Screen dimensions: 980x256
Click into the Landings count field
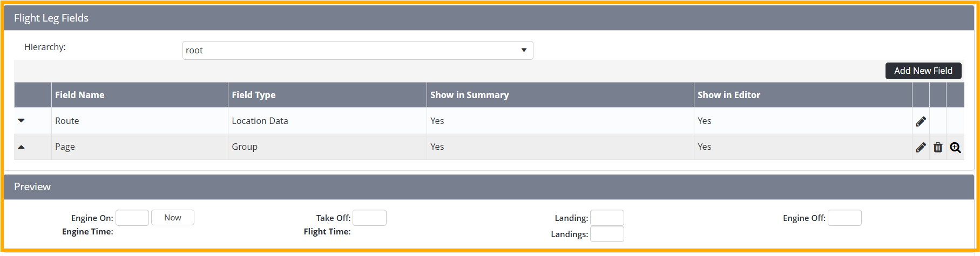pyautogui.click(x=607, y=234)
